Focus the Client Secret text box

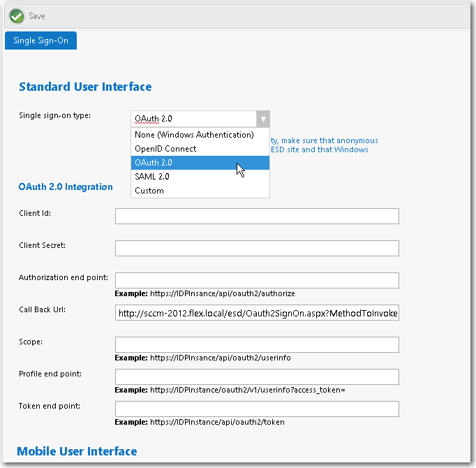coord(257,248)
